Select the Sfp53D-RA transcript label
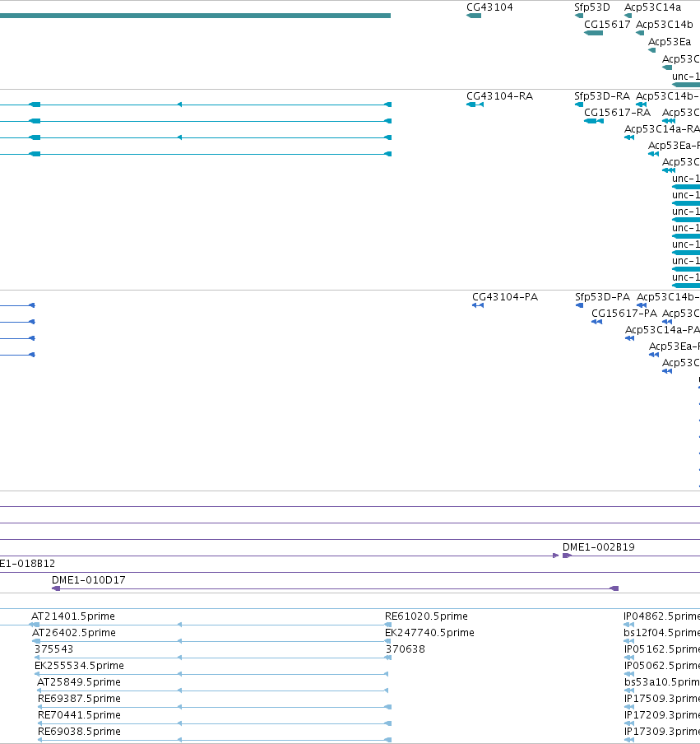The width and height of the screenshot is (700, 744). 602,95
